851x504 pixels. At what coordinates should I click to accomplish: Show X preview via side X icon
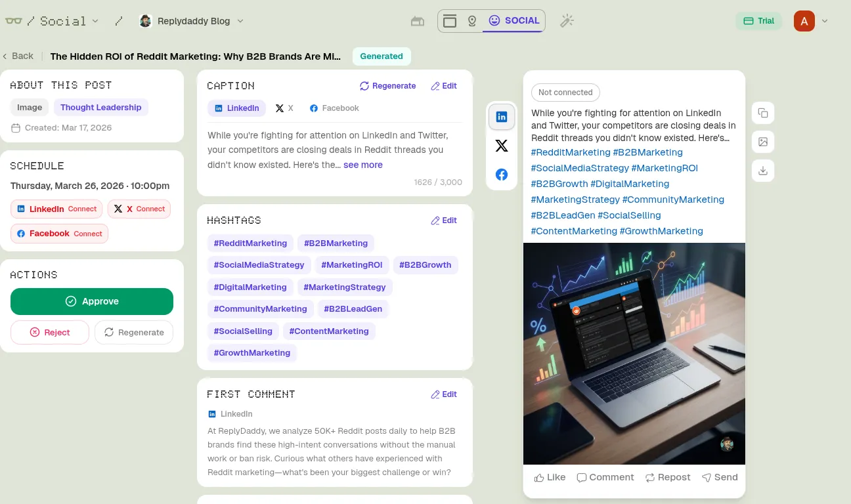point(502,146)
